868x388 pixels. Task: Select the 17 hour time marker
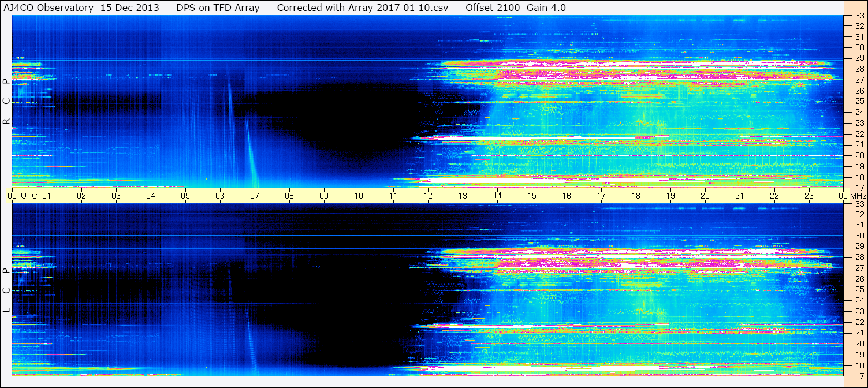point(601,196)
